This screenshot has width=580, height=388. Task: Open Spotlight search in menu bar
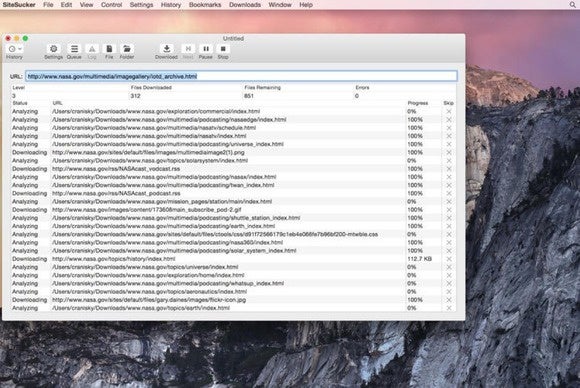pyautogui.click(x=572, y=5)
